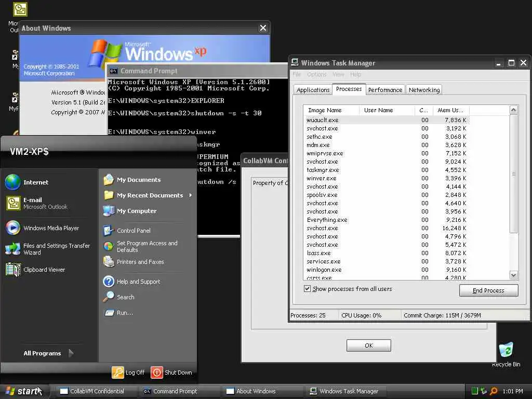
Task: Click process list scroll up arrow
Action: tap(514, 110)
